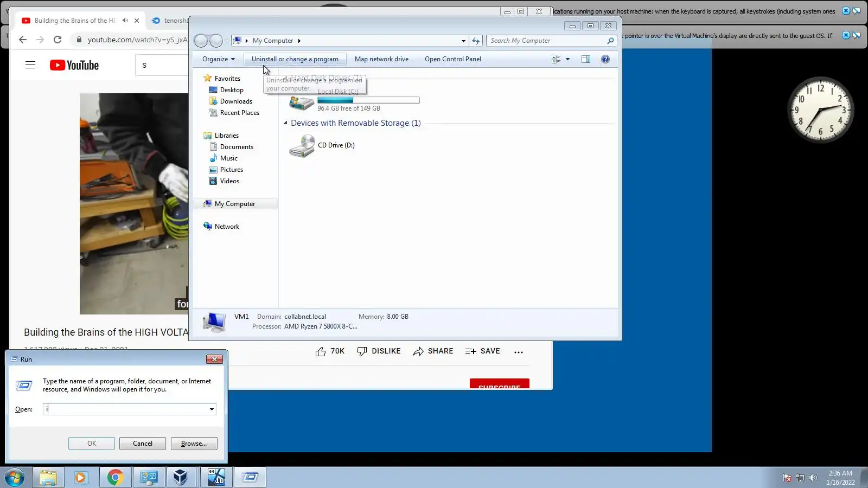Collapse 'Devices with Removable Storage' group
The height and width of the screenshot is (488, 868).
point(285,123)
